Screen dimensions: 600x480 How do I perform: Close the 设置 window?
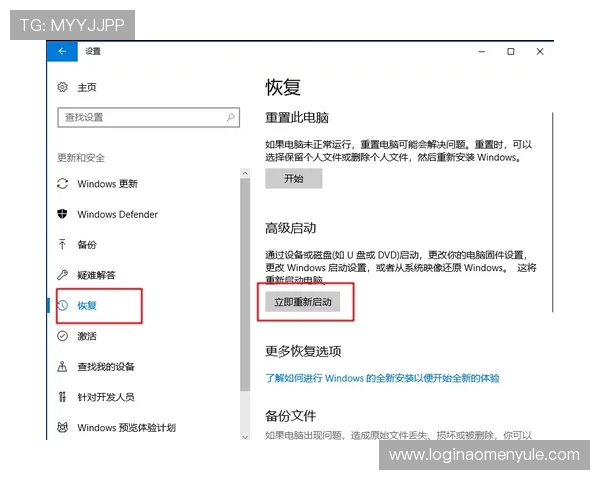click(x=540, y=51)
